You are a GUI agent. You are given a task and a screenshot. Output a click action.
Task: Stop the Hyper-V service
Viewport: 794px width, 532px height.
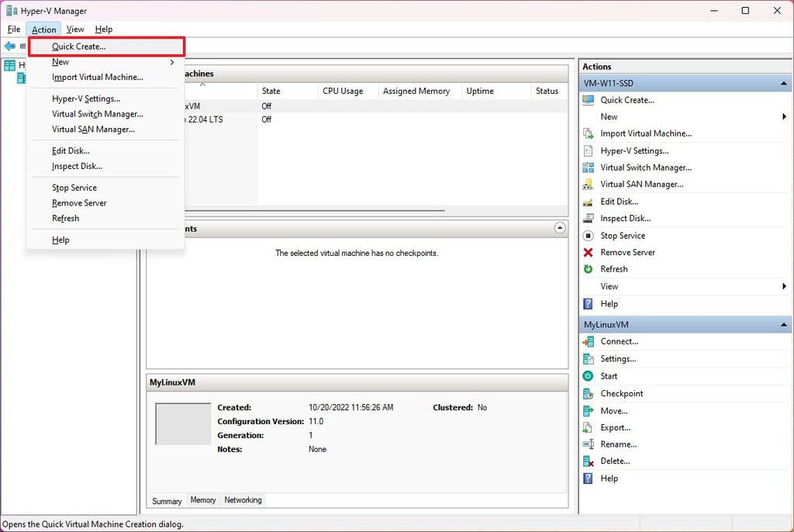[x=621, y=235]
